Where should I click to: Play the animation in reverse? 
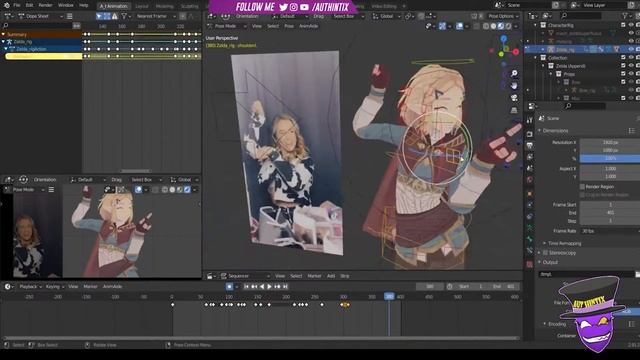[x=262, y=287]
